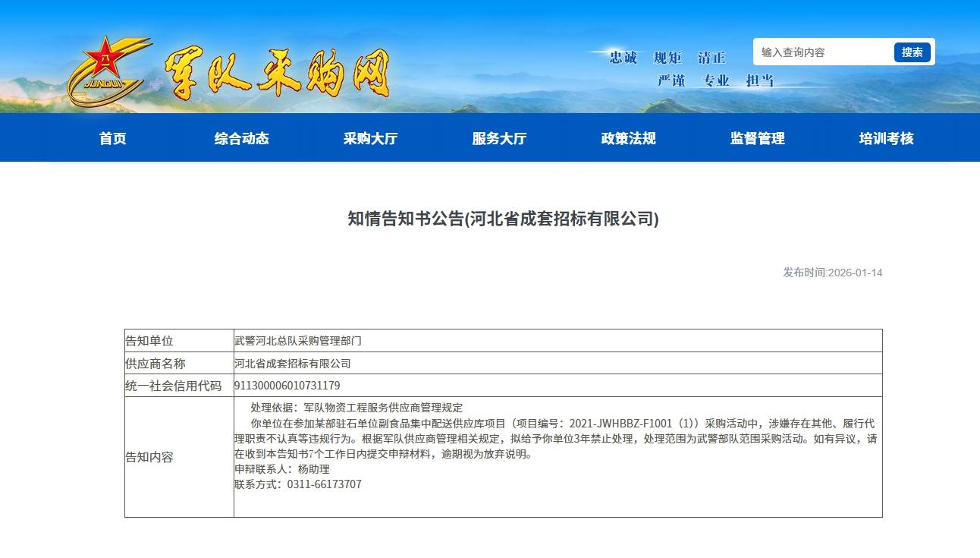This screenshot has width=980, height=558.
Task: Click supplier name 河北省成套招标有限公司 in table
Action: coord(293,364)
